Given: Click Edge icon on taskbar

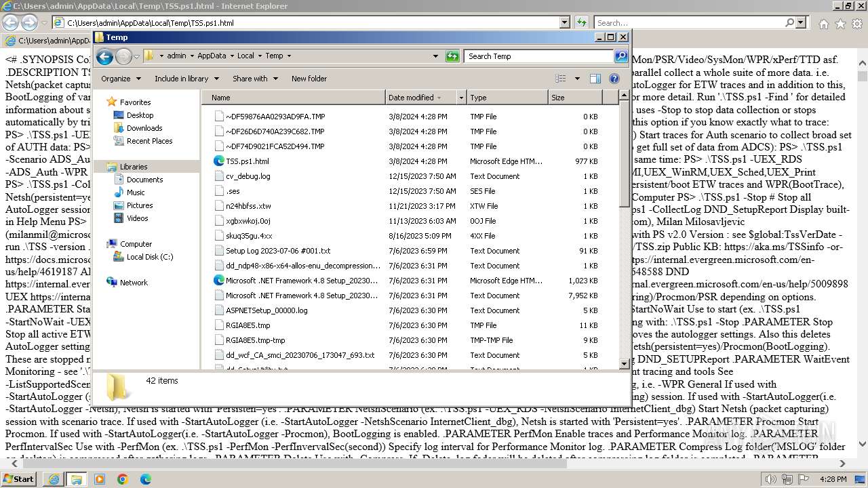Looking at the screenshot, I should coord(146,479).
